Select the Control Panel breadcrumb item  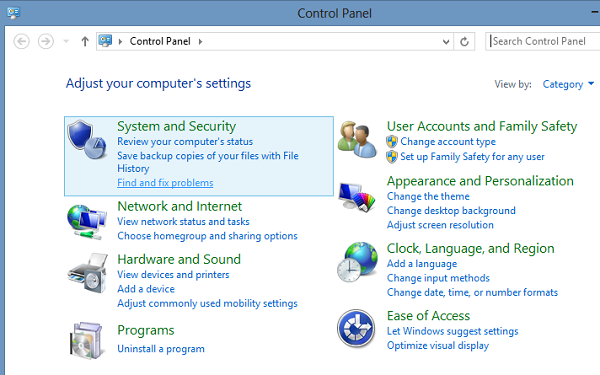click(160, 41)
